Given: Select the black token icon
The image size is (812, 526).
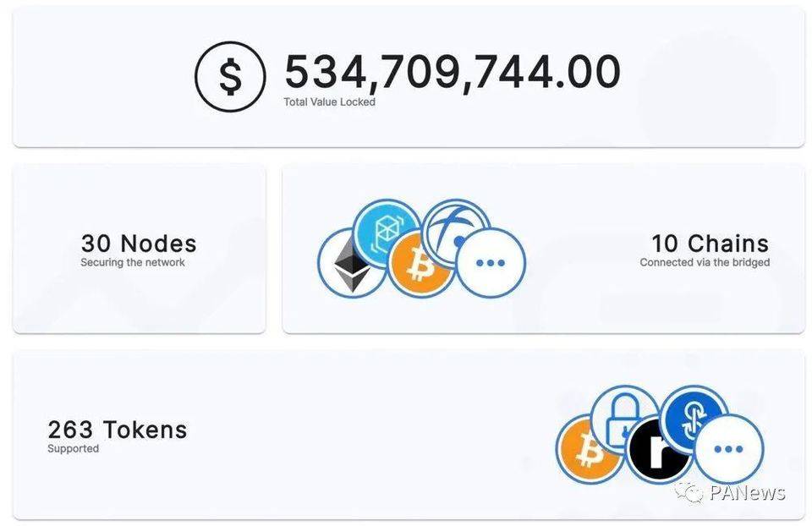Looking at the screenshot, I should tap(657, 448).
